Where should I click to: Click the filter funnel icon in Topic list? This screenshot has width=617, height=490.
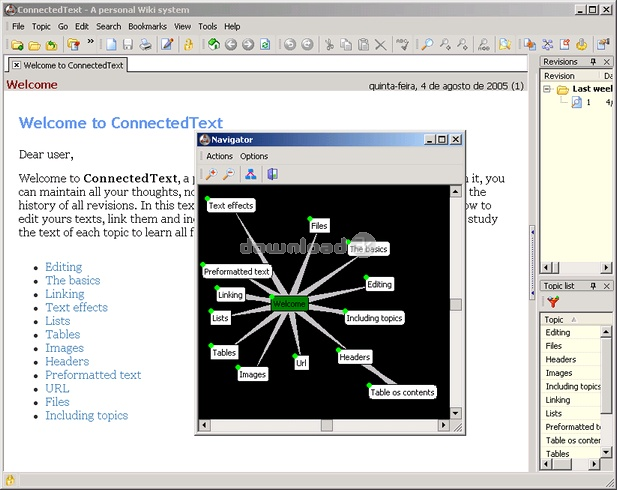coord(553,302)
